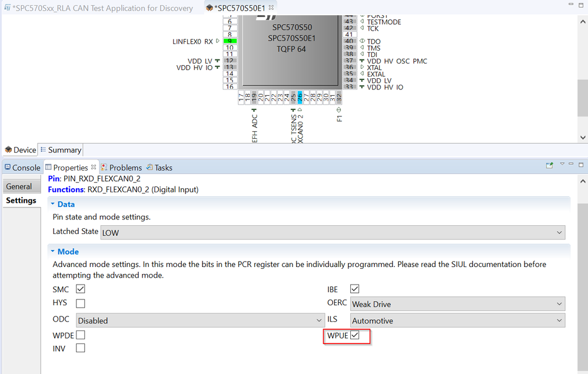This screenshot has height=374, width=588.
Task: Minimize the Properties panel
Action: [x=571, y=163]
